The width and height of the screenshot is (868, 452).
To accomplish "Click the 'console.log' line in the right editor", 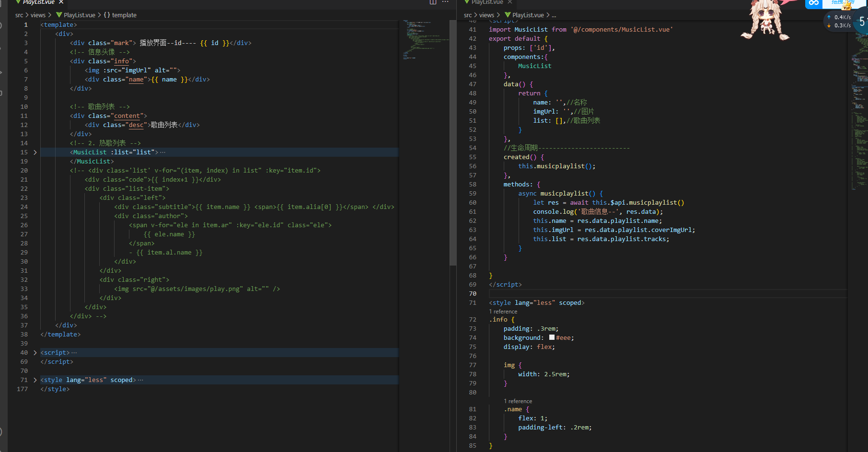I will pyautogui.click(x=598, y=212).
